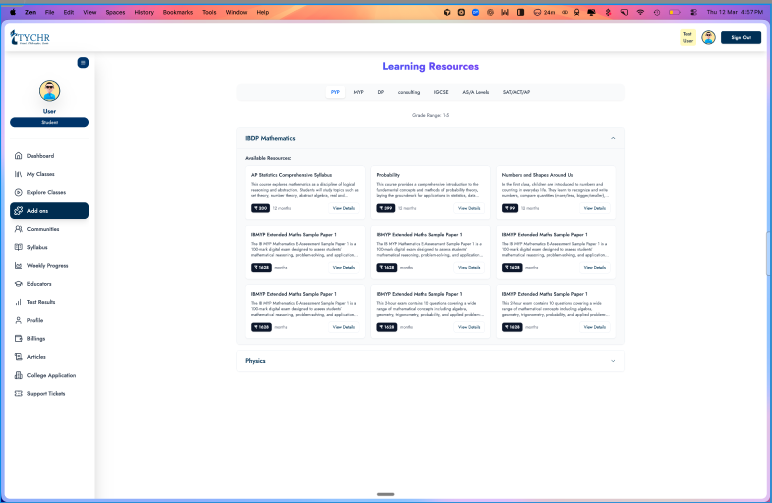View Details for Probability course
Image resolution: width=772 pixels, height=503 pixels.
click(x=469, y=208)
